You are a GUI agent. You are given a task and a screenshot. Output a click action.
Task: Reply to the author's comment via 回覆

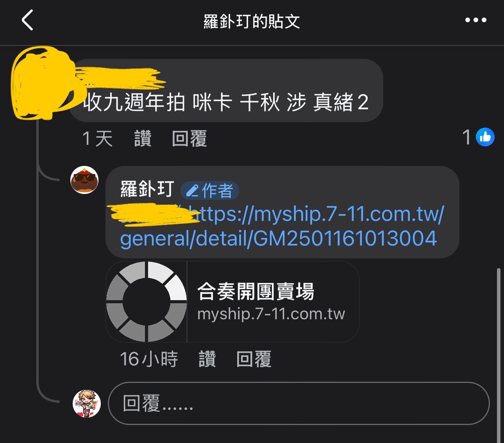[x=254, y=359]
